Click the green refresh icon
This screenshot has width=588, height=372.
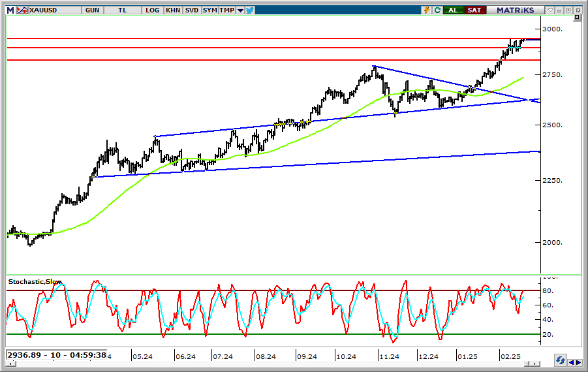pos(437,10)
